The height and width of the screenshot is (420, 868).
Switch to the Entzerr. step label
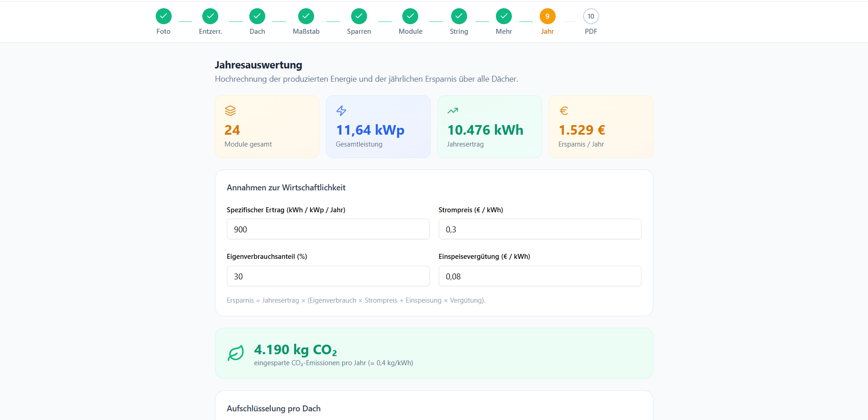pos(210,31)
